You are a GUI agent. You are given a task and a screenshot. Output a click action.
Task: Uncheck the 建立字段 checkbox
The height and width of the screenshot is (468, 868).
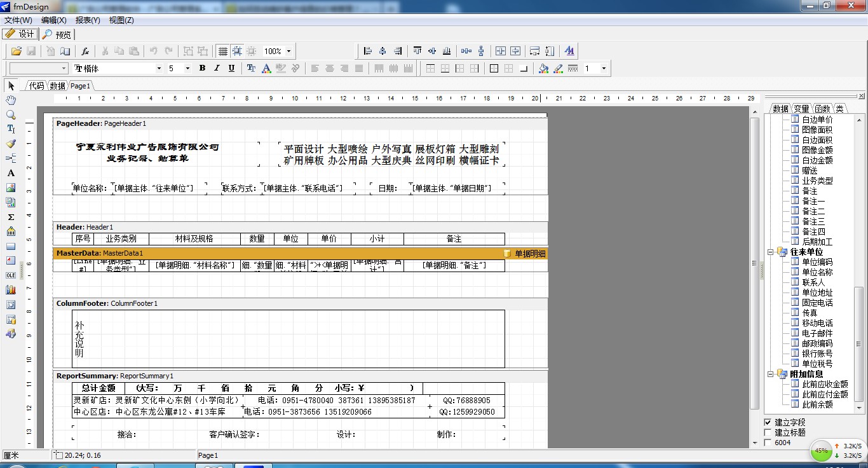pyautogui.click(x=768, y=422)
